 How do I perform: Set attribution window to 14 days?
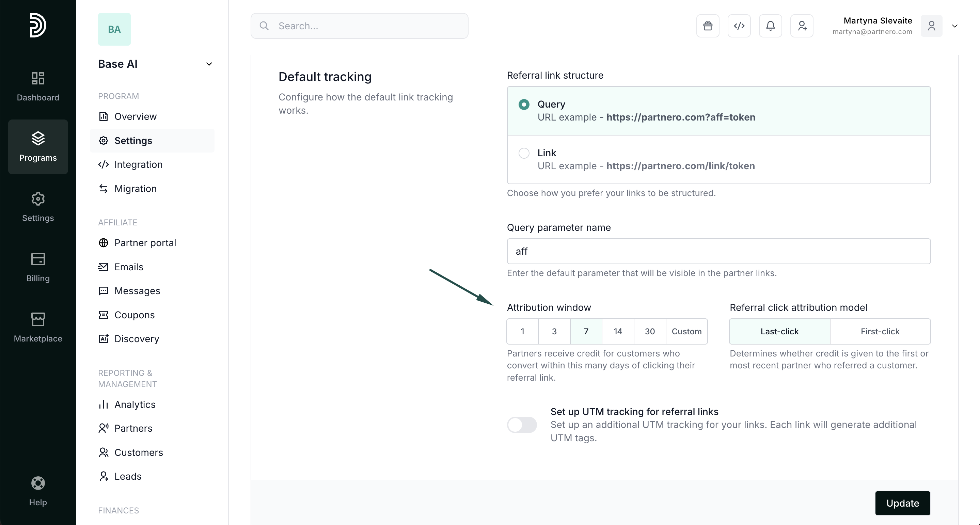(617, 331)
